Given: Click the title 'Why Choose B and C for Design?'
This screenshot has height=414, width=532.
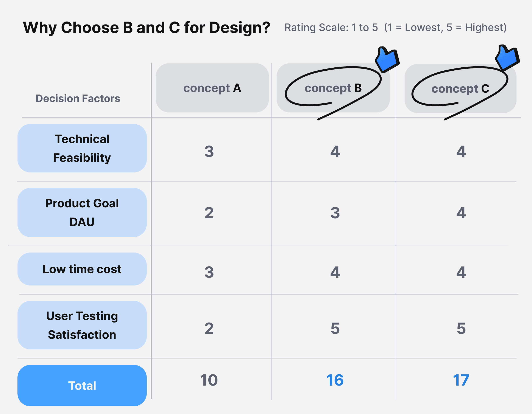Looking at the screenshot, I should (x=147, y=28).
